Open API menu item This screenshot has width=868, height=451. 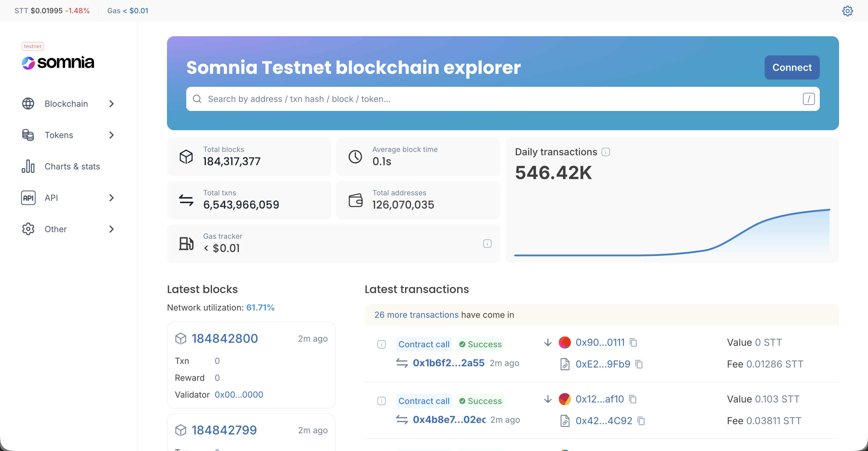[69, 197]
